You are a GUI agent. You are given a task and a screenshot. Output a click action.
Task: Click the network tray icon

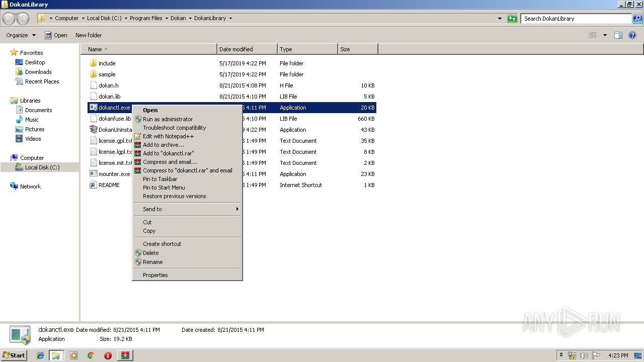573,355
